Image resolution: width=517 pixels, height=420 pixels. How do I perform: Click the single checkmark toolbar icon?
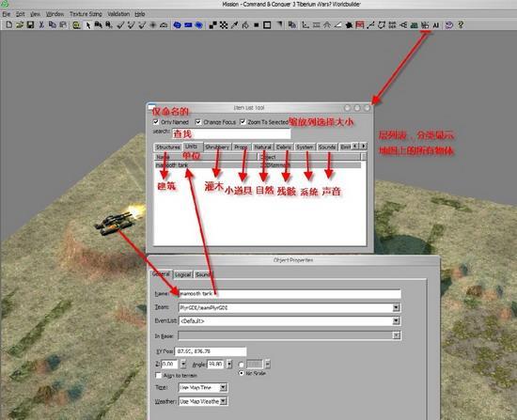click(x=120, y=24)
